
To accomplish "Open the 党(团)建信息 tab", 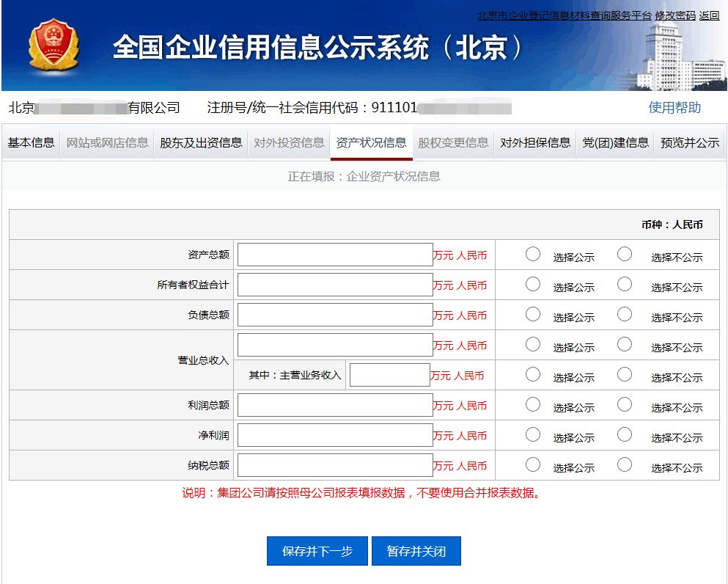I will (615, 142).
